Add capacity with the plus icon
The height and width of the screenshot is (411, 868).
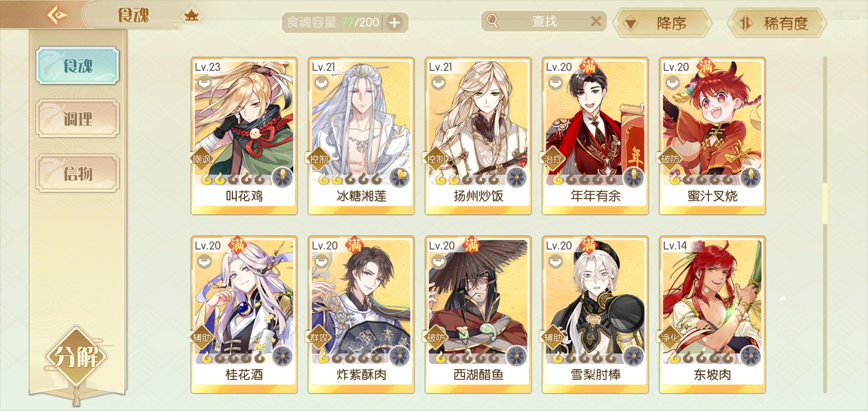395,23
